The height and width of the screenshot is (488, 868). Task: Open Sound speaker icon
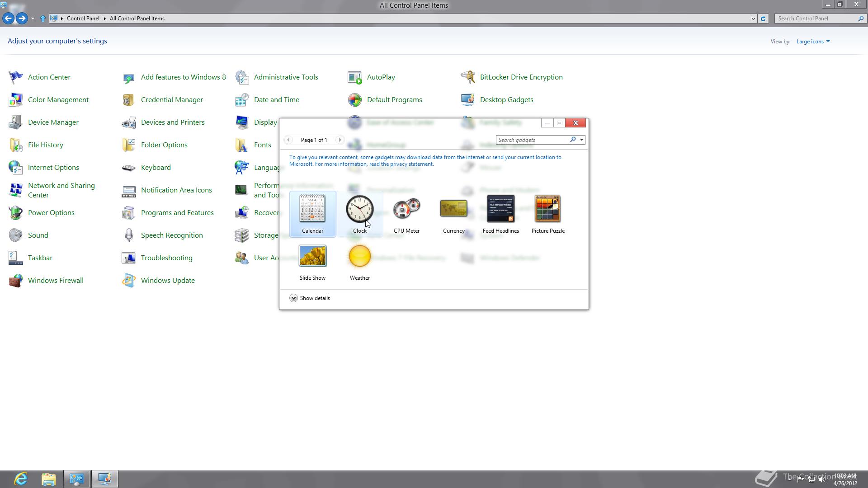16,235
